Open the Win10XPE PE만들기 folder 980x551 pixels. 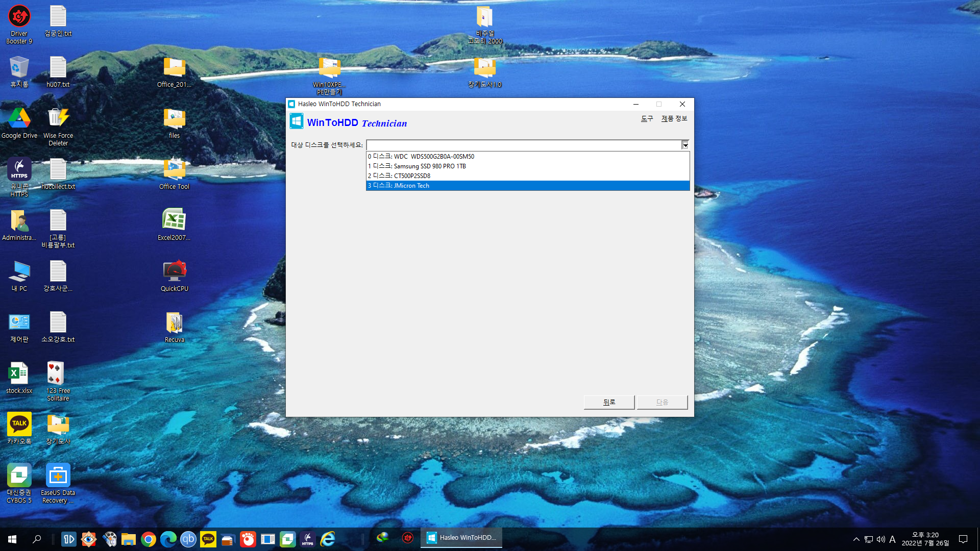(x=330, y=75)
